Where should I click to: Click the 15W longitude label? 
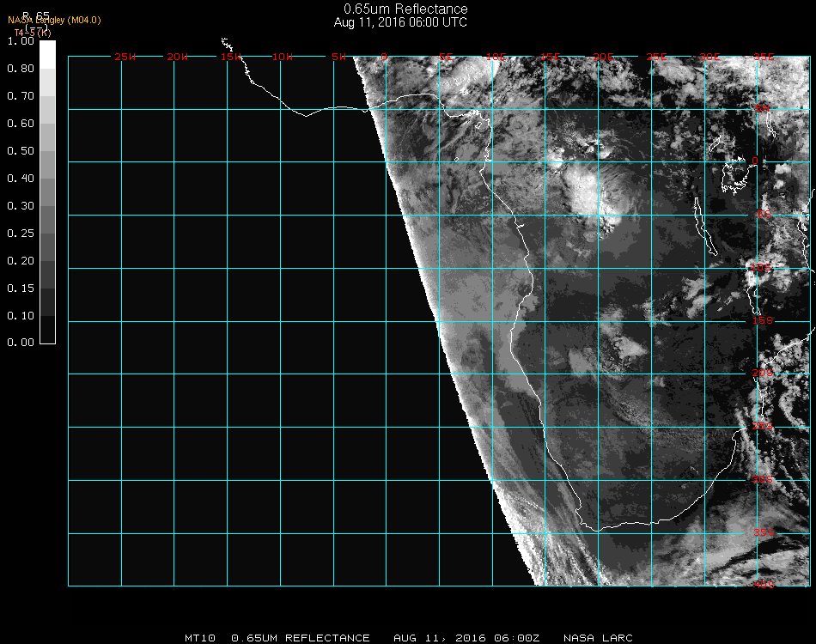(x=230, y=57)
